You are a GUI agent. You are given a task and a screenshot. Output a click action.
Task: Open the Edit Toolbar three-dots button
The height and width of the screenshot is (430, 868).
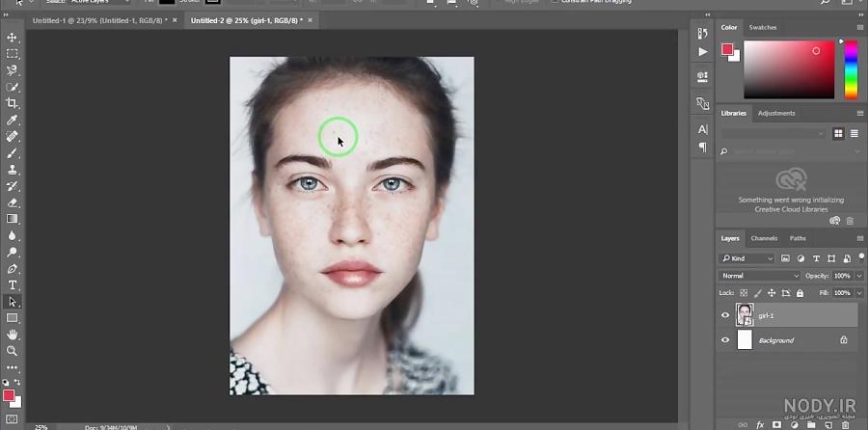(x=12, y=367)
